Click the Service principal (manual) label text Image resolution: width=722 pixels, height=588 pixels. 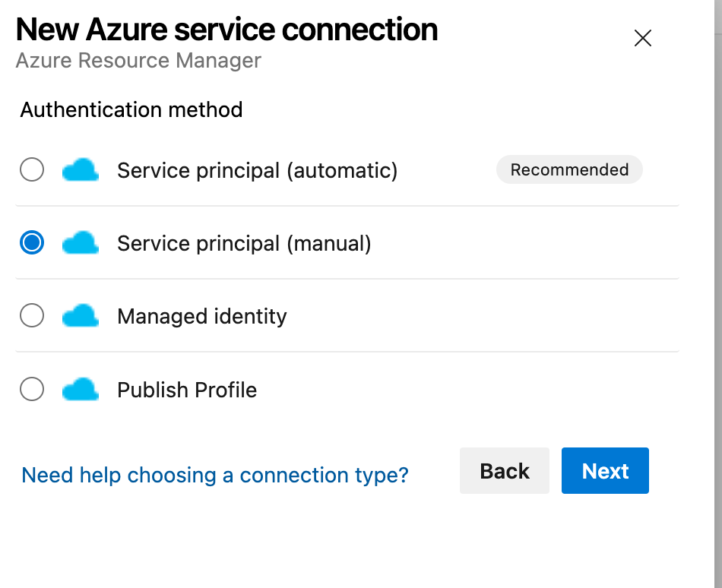[244, 243]
